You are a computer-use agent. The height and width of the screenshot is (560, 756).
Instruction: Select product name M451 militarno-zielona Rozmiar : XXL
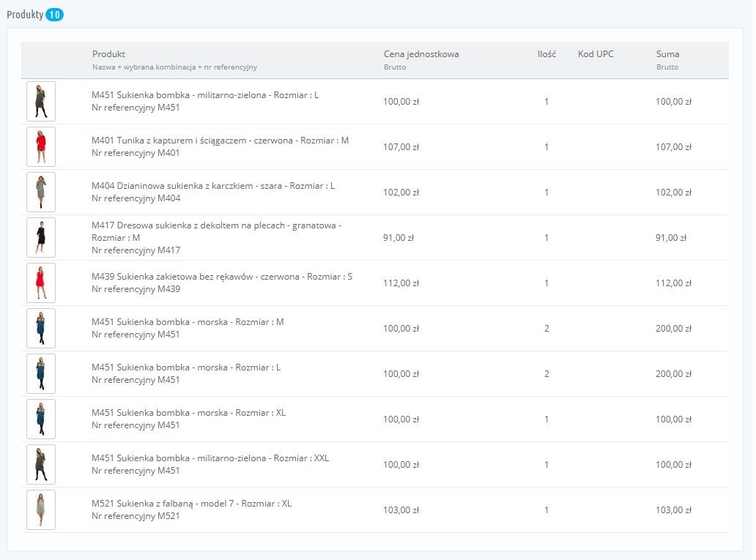pyautogui.click(x=210, y=458)
